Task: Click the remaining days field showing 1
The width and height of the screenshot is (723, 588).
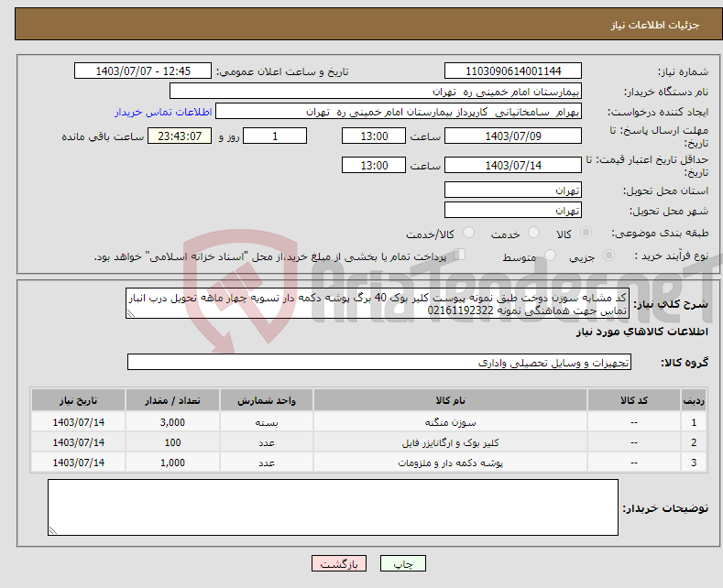Action: (275, 136)
